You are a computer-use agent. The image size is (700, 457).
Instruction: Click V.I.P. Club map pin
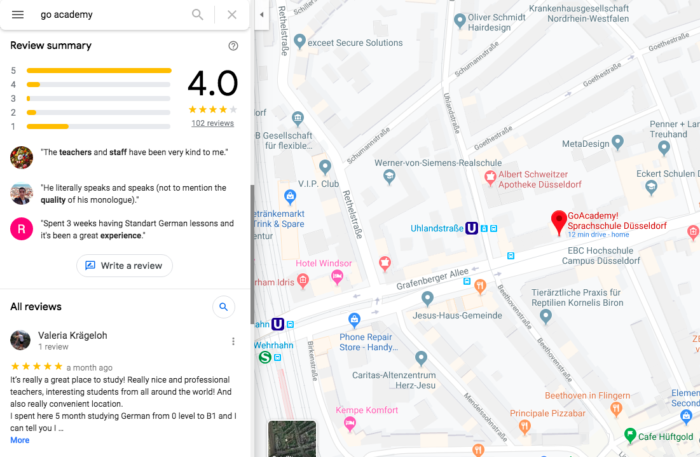tap(325, 167)
